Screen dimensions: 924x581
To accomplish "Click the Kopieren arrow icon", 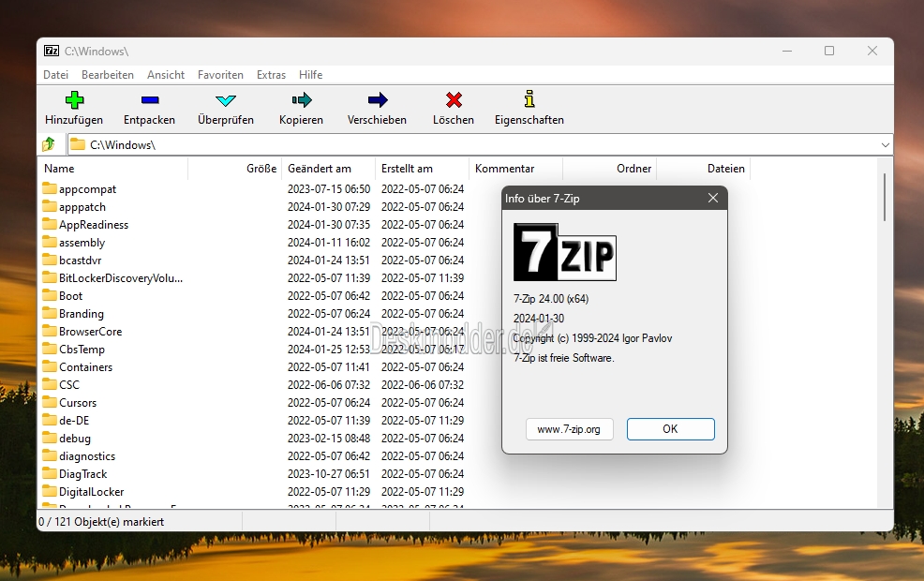I will [x=301, y=100].
